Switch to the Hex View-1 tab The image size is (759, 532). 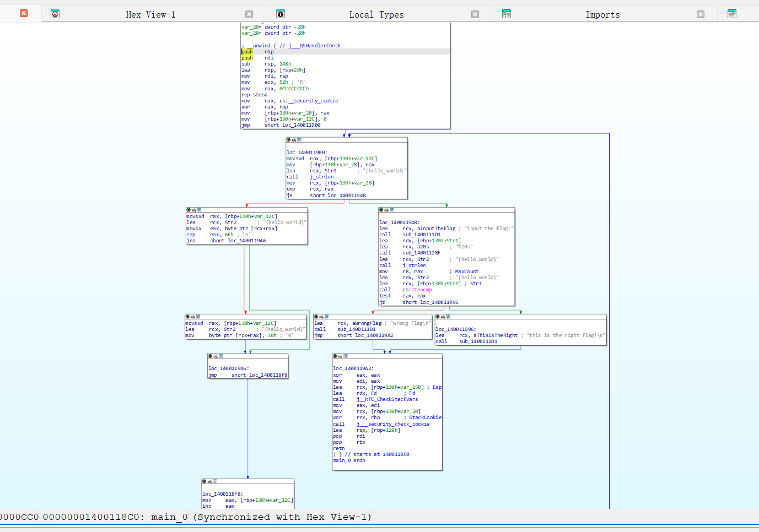tap(150, 14)
